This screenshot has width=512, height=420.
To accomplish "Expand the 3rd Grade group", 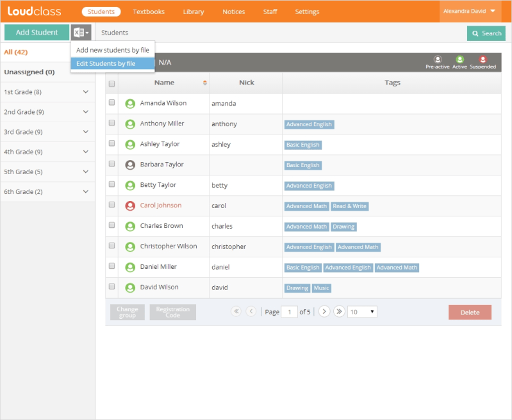I will 86,132.
